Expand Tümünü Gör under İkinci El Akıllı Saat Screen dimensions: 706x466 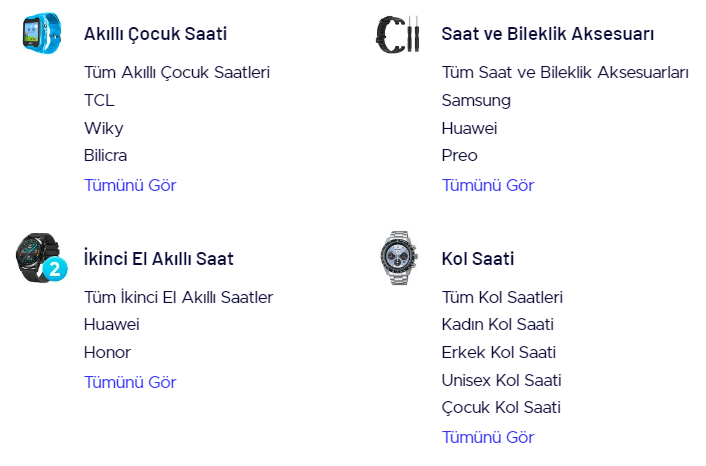pos(130,382)
